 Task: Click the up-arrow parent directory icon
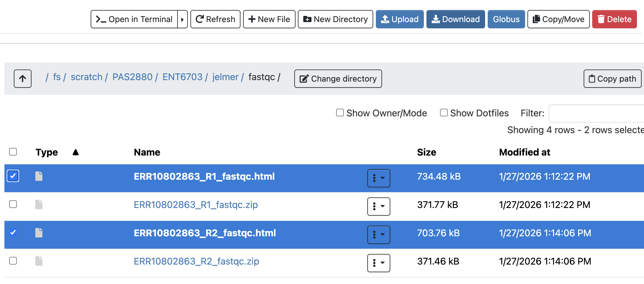click(23, 79)
